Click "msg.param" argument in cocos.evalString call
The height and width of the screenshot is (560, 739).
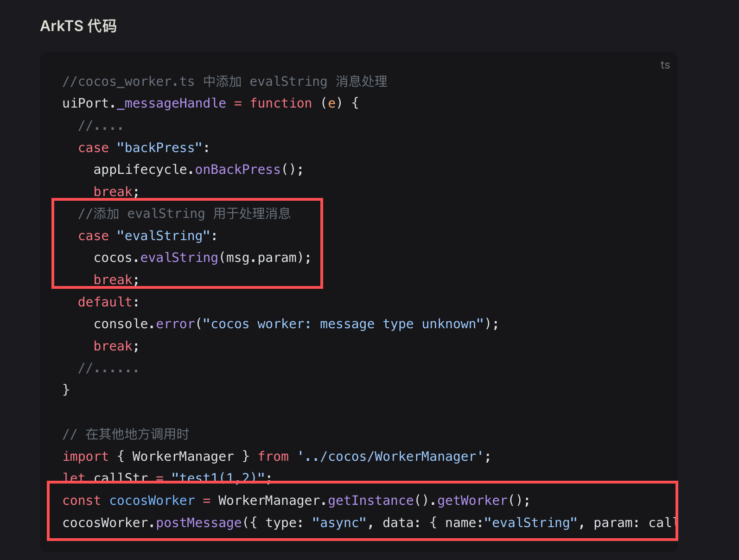click(264, 258)
